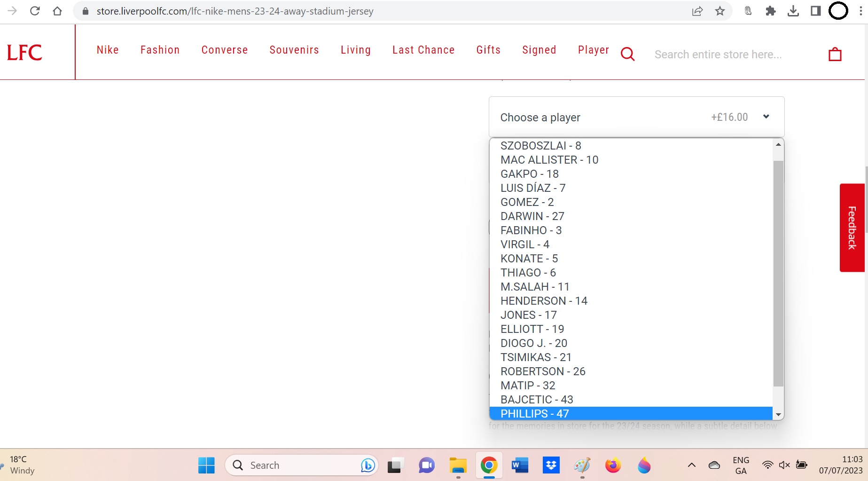Choose GOMEZ - 2 from the list
The image size is (868, 481).
point(631,202)
